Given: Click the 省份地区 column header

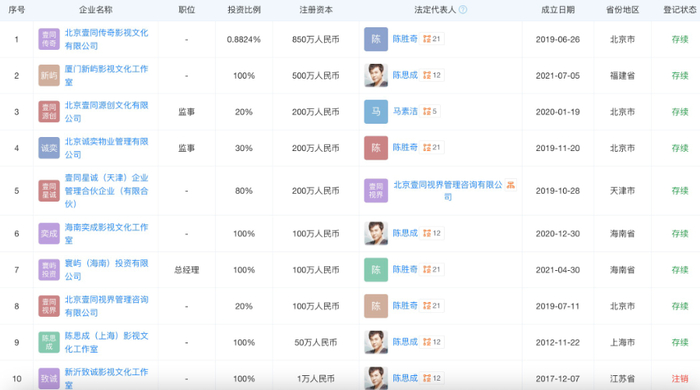Looking at the screenshot, I should (622, 9).
